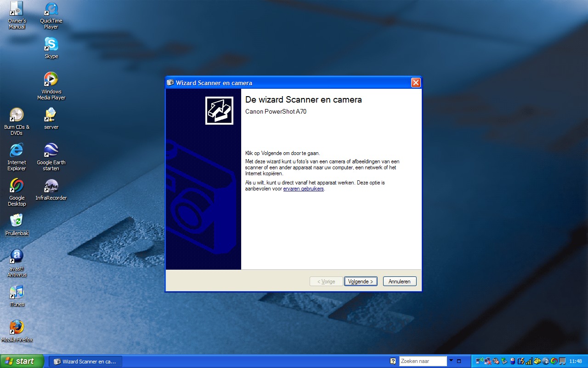The width and height of the screenshot is (588, 368).
Task: Select the Internet Explorer desktop icon
Action: pyautogui.click(x=17, y=157)
